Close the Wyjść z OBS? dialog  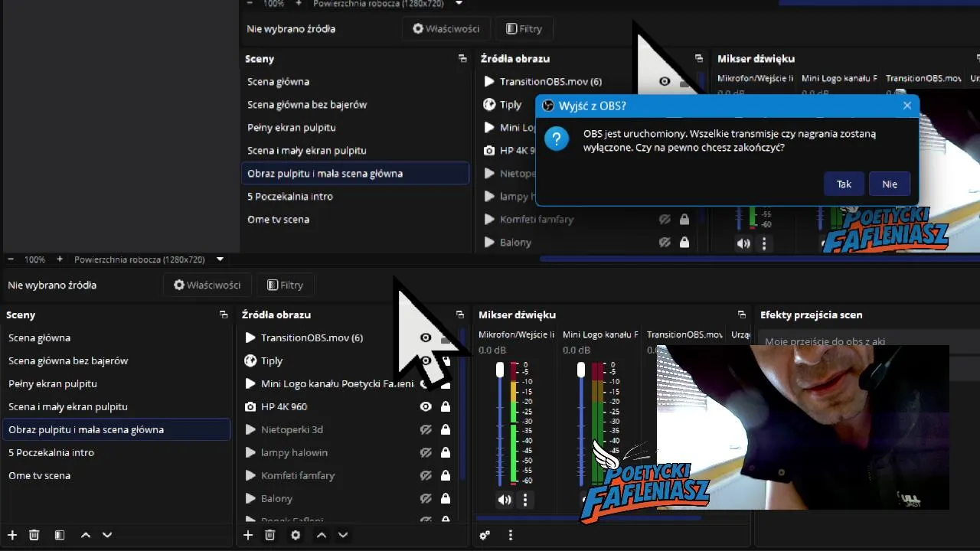point(907,106)
